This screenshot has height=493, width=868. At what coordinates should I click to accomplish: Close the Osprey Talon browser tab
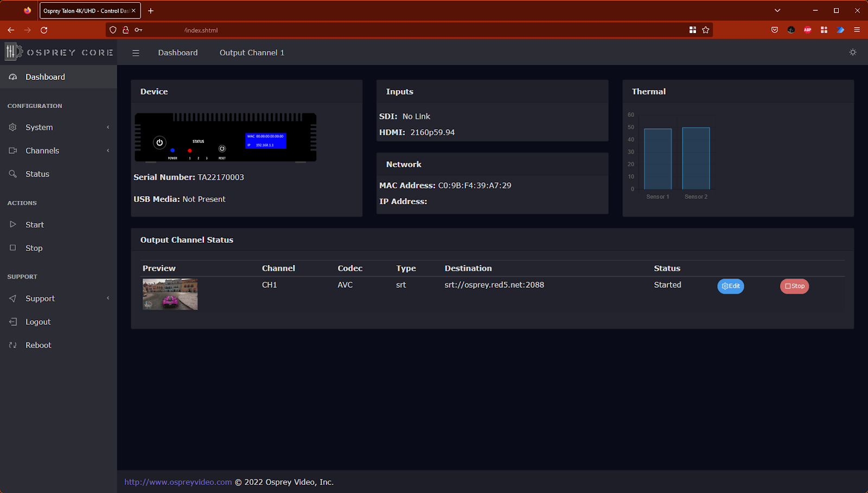pos(133,11)
